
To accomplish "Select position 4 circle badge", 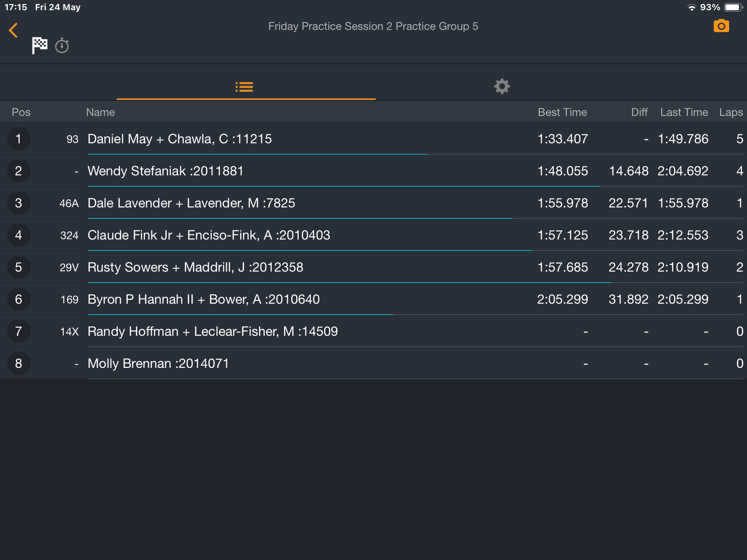I will 19,235.
